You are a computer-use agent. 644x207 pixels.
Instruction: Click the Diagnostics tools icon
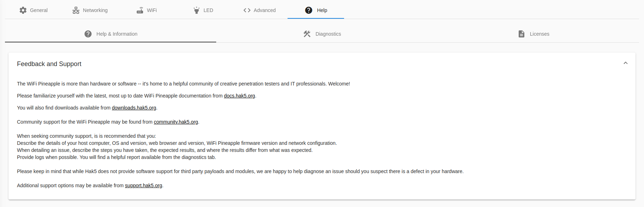[307, 34]
